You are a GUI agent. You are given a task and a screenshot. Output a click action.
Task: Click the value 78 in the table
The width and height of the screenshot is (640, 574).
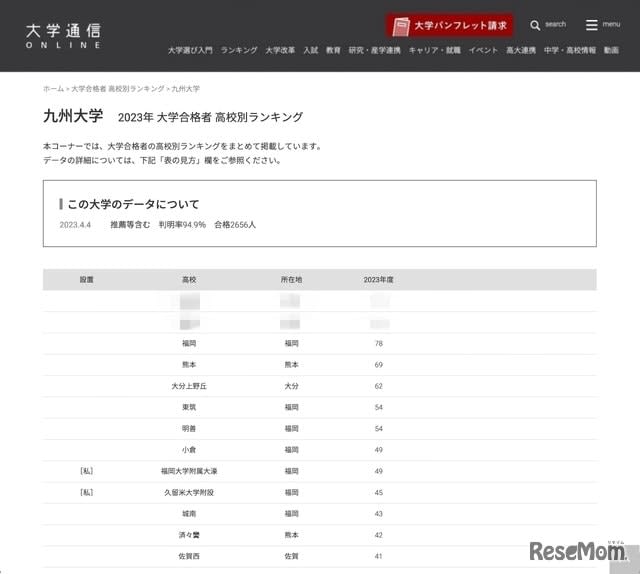pyautogui.click(x=379, y=343)
